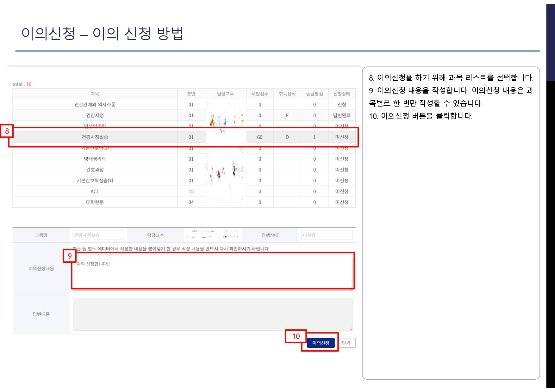Click the 닫기 close button
This screenshot has height=392, width=555.
tap(346, 343)
